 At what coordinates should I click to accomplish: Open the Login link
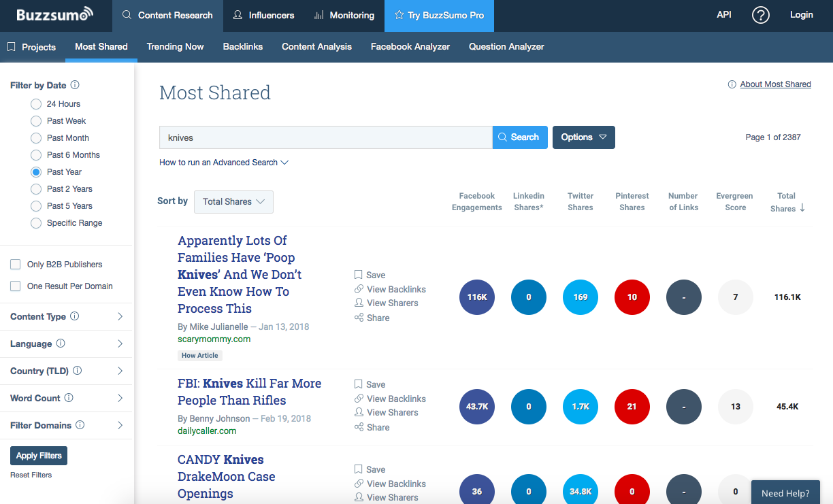802,15
